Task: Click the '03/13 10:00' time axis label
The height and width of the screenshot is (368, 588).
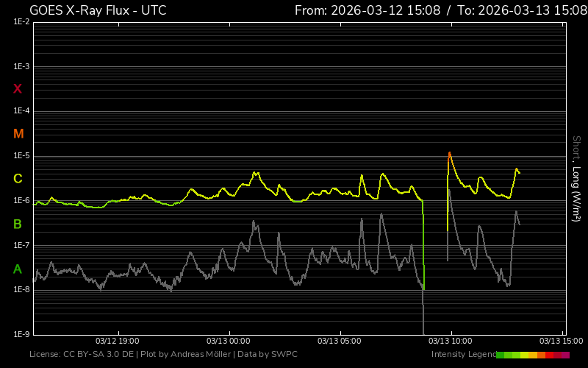Action: [x=451, y=341]
